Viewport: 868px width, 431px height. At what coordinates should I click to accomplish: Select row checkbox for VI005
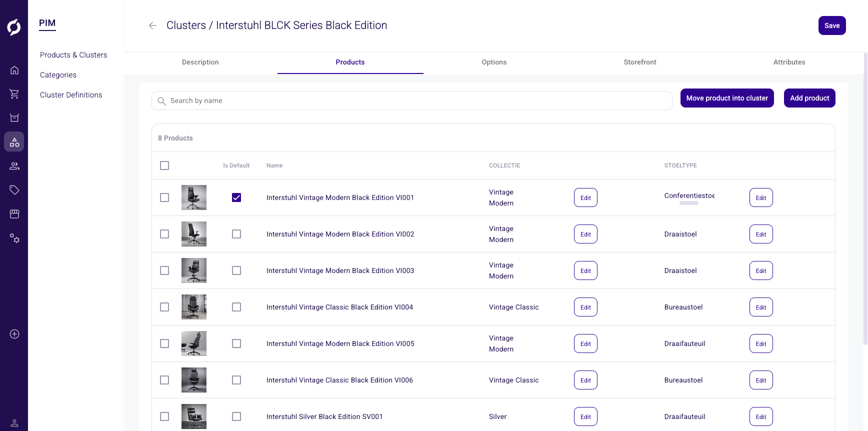point(164,343)
